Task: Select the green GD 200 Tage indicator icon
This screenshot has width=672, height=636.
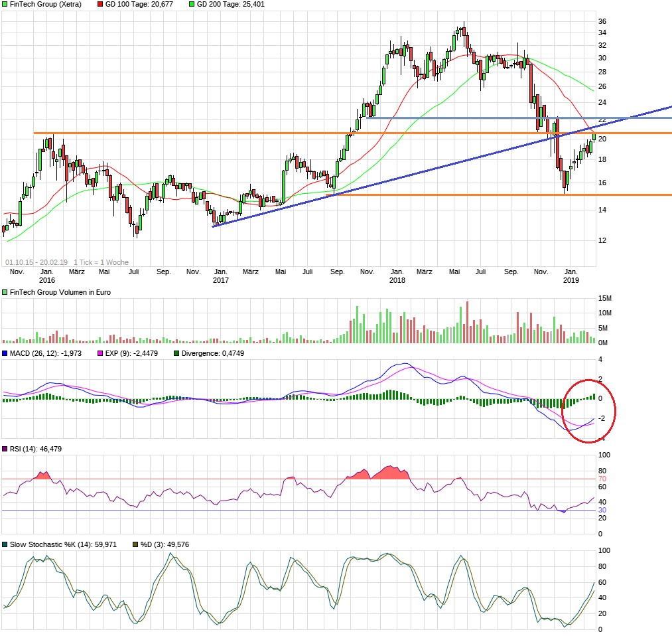Action: point(192,5)
